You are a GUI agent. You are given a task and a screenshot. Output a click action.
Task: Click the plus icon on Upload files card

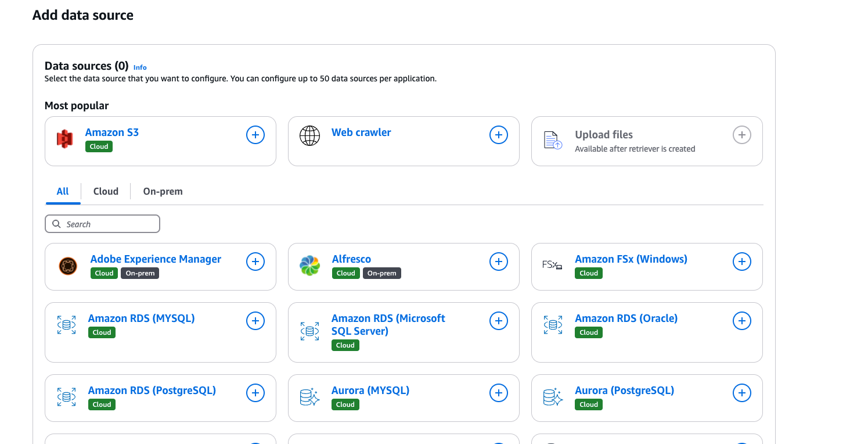pos(742,135)
